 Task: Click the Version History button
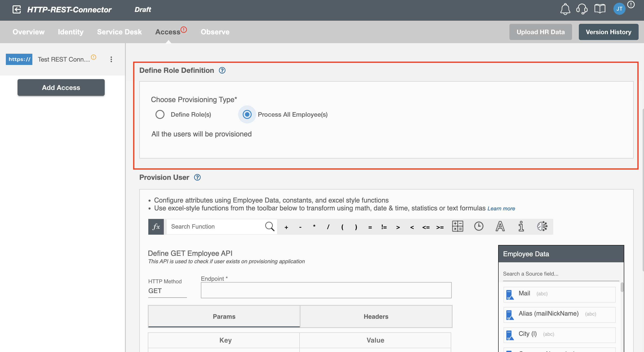coord(608,32)
